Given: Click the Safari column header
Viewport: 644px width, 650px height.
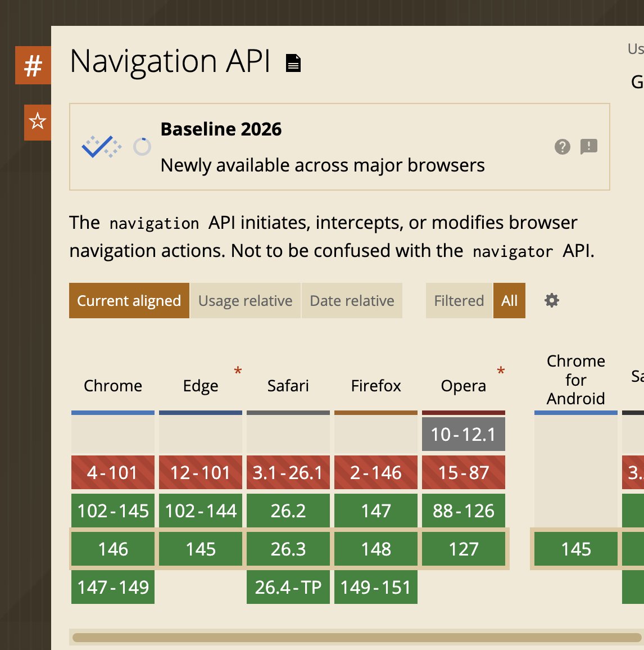Looking at the screenshot, I should pyautogui.click(x=288, y=386).
